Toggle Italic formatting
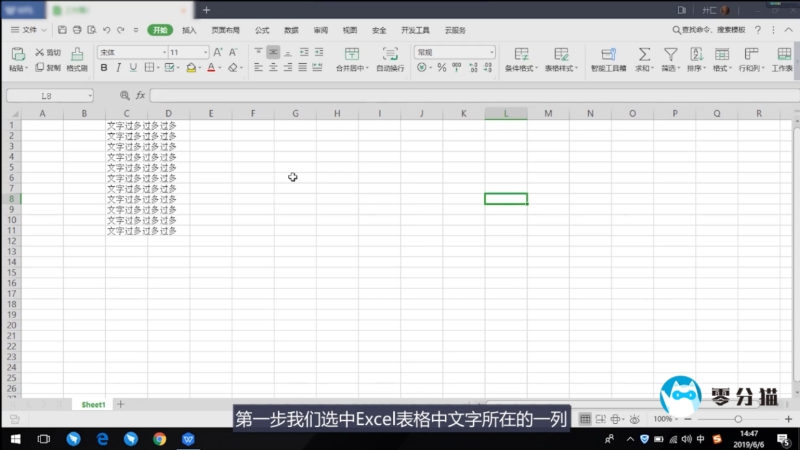 click(x=117, y=68)
